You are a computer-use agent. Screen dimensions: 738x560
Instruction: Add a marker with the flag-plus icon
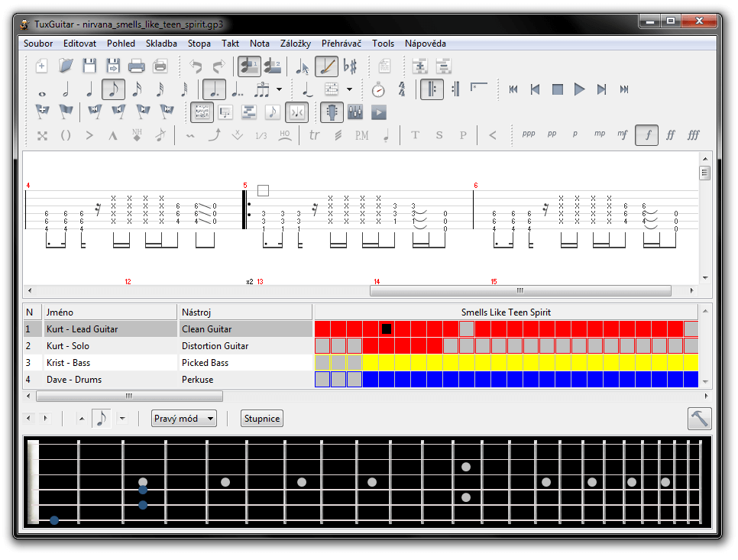(x=42, y=112)
